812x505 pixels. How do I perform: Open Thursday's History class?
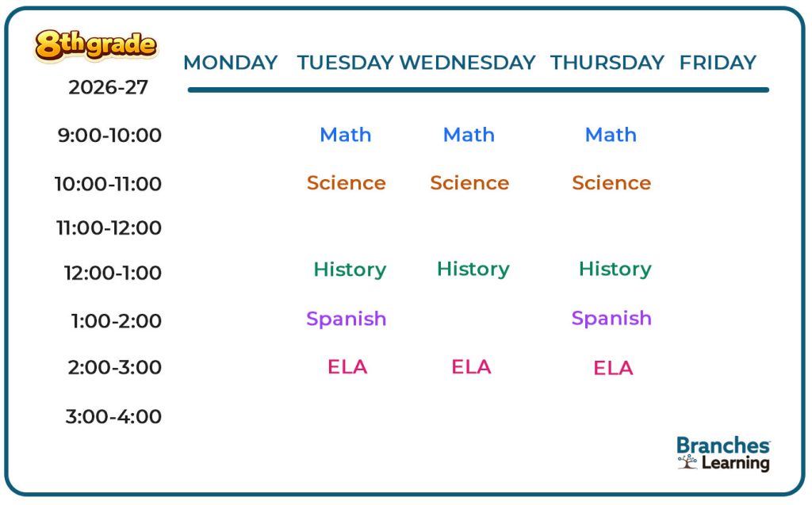click(615, 269)
